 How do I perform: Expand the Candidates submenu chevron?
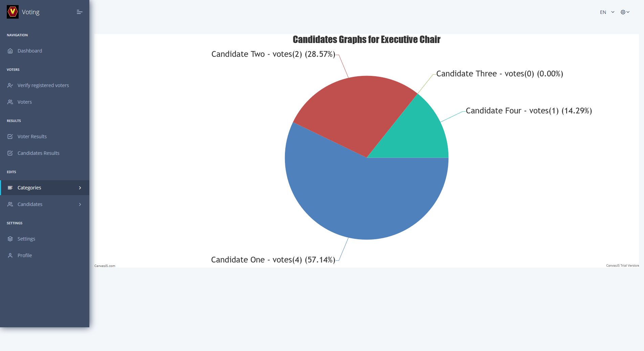click(80, 204)
